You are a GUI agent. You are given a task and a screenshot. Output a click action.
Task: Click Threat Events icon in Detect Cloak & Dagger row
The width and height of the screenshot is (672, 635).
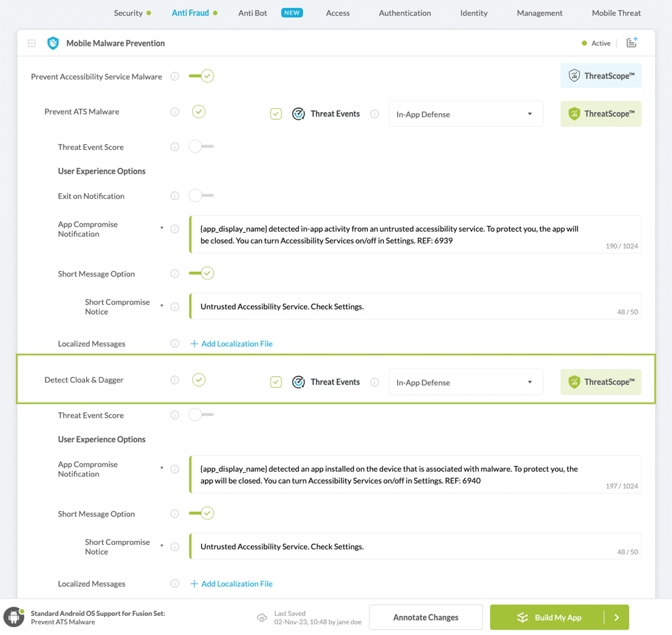pos(298,382)
